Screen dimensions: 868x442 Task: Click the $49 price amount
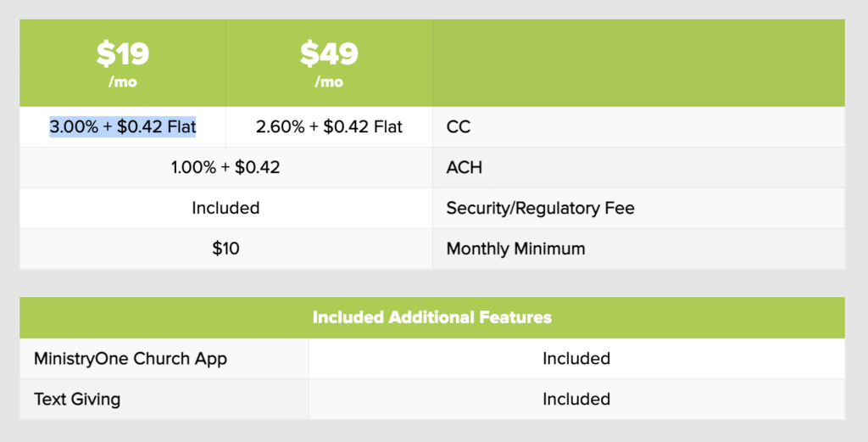(329, 54)
